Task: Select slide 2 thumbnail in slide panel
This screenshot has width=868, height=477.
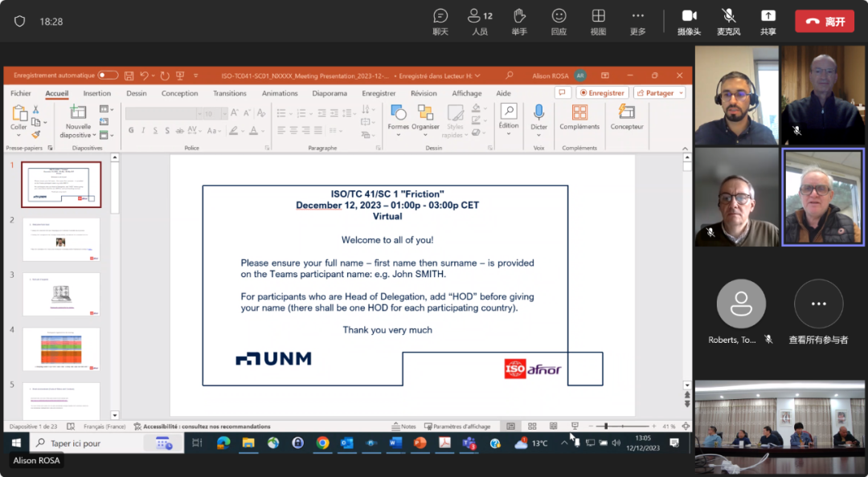Action: [61, 239]
